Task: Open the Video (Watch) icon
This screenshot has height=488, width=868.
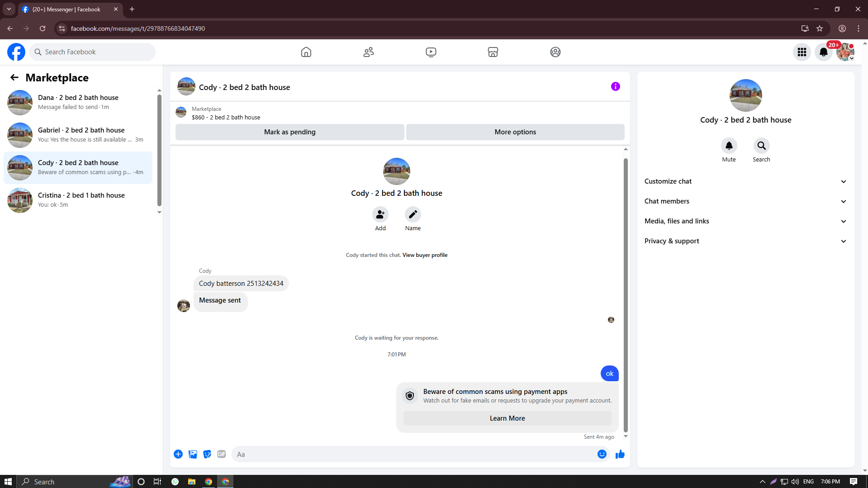Action: 431,52
